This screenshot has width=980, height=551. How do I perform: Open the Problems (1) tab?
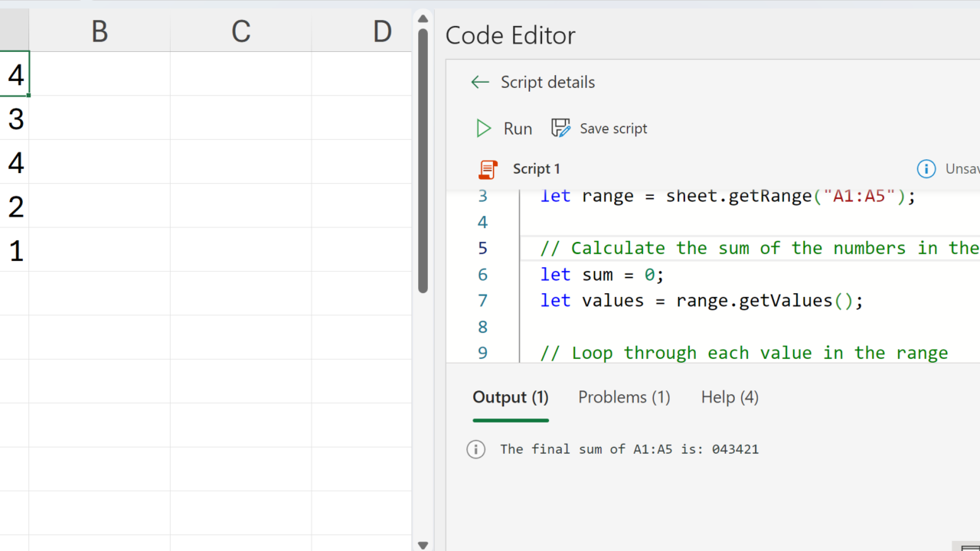(624, 397)
